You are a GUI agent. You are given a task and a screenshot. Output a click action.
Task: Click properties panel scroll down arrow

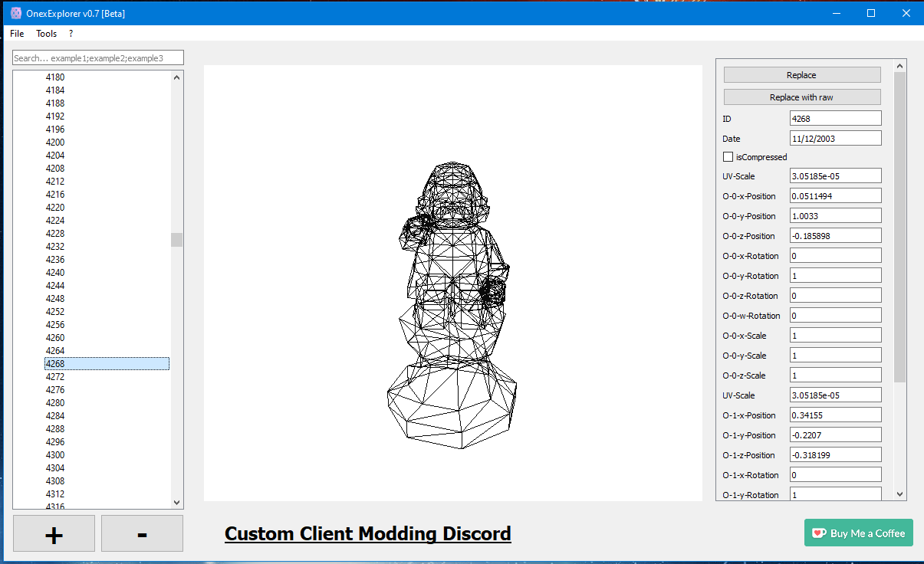tap(900, 494)
